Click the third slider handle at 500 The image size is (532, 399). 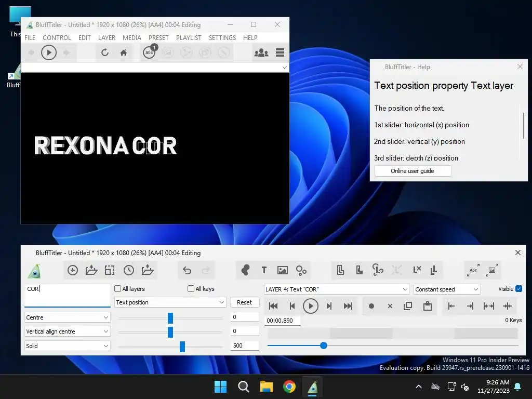tap(182, 347)
